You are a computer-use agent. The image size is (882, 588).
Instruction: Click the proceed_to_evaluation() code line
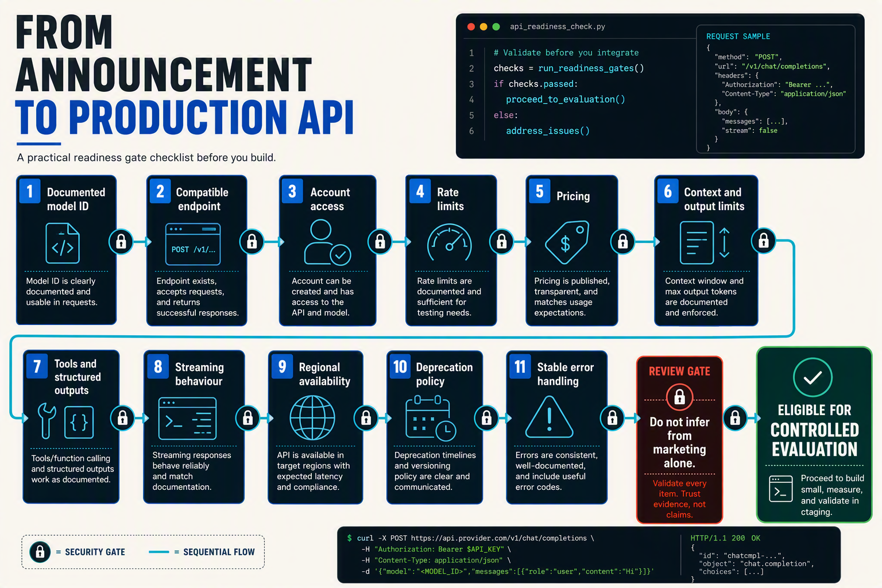566,99
